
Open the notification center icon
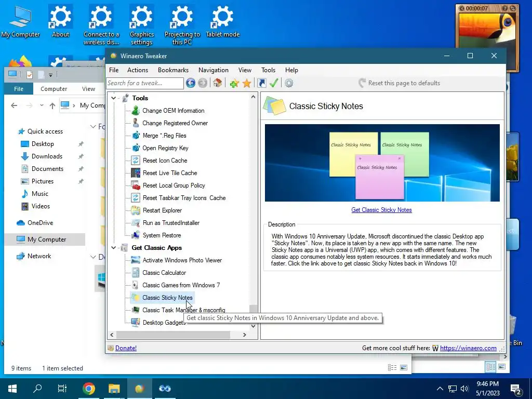(x=516, y=389)
